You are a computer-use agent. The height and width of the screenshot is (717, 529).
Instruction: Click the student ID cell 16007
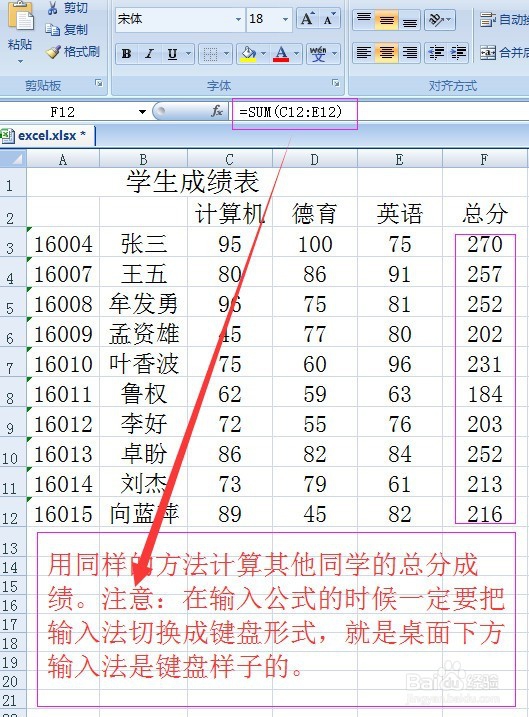[x=63, y=274]
